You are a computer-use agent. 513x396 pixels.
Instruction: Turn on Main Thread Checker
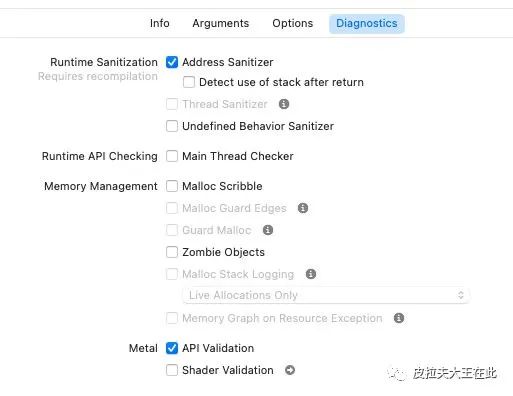pyautogui.click(x=172, y=156)
